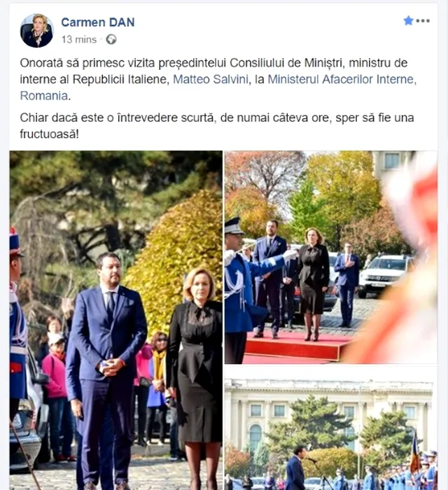The width and height of the screenshot is (448, 490).
Task: Open the large photo of man in blue suit
Action: pyautogui.click(x=116, y=321)
